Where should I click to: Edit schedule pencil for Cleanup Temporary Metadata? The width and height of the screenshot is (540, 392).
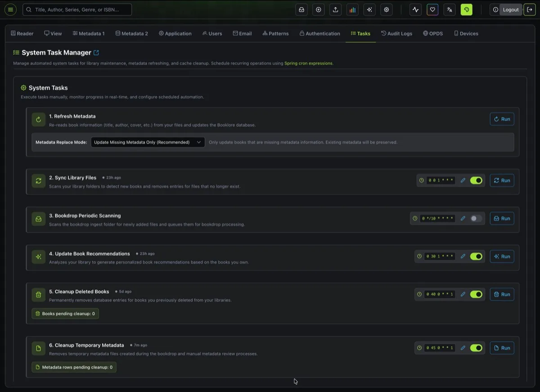pyautogui.click(x=463, y=348)
